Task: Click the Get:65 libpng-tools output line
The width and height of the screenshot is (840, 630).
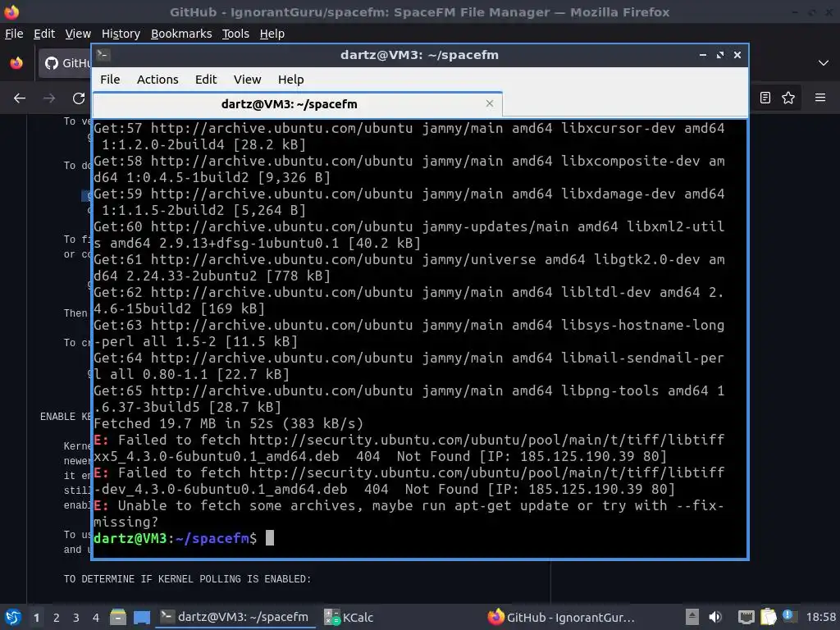Action: tap(409, 399)
